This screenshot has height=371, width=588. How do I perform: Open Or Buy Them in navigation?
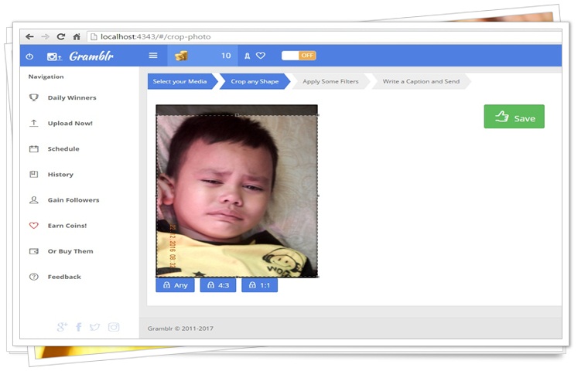click(x=70, y=251)
